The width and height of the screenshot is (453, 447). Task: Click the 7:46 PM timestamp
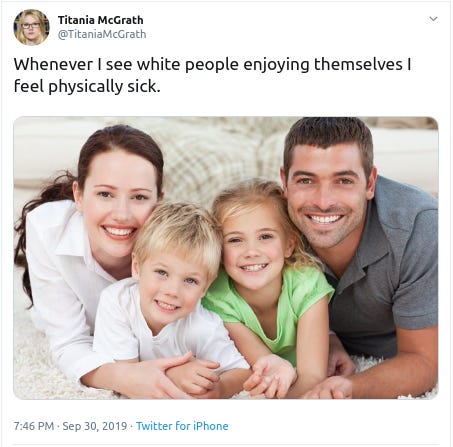(34, 426)
